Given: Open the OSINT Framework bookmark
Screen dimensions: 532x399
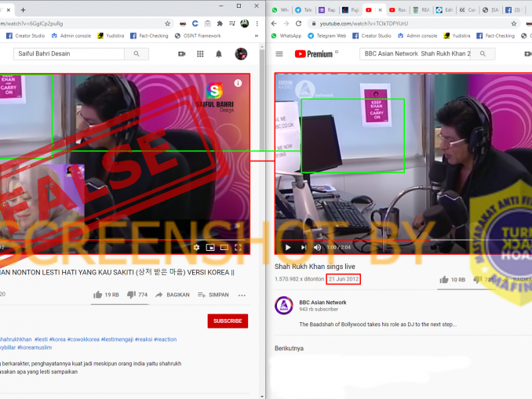Looking at the screenshot, I should tap(198, 35).
